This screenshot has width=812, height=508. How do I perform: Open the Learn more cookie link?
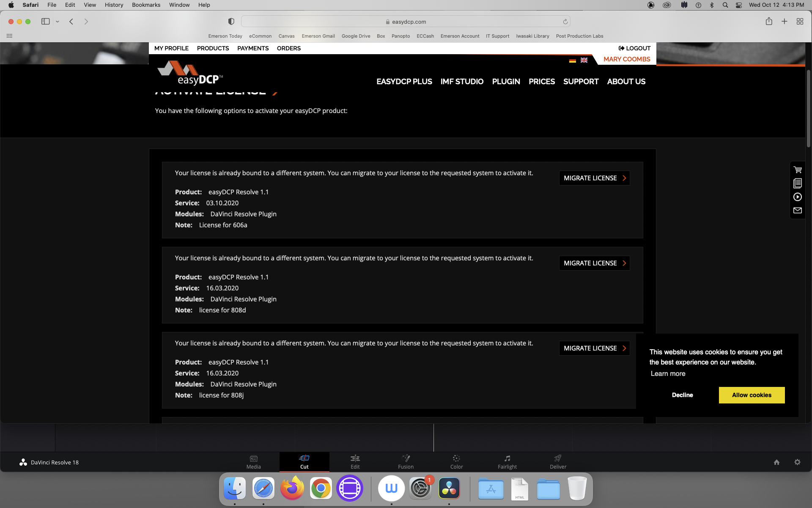[668, 373]
